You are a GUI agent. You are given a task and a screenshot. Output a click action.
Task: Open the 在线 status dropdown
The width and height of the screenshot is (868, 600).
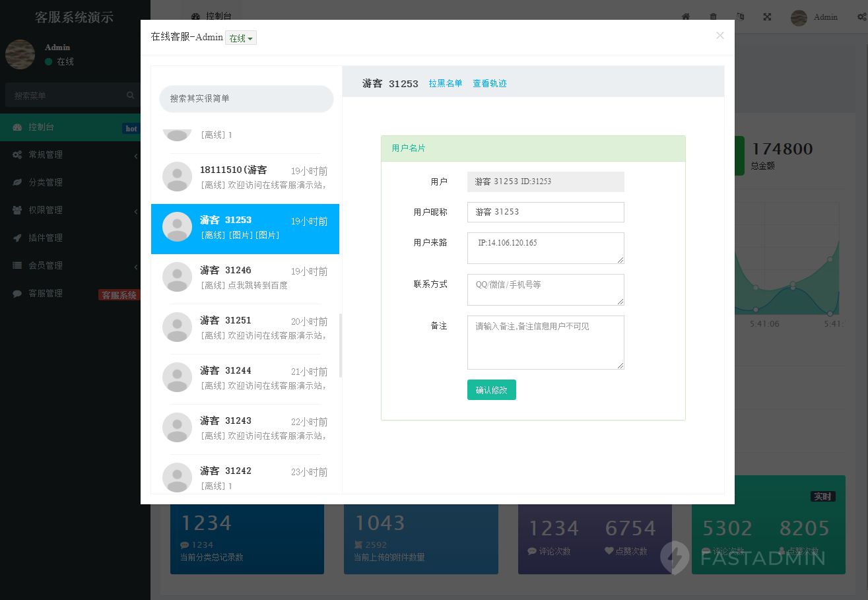(x=241, y=38)
